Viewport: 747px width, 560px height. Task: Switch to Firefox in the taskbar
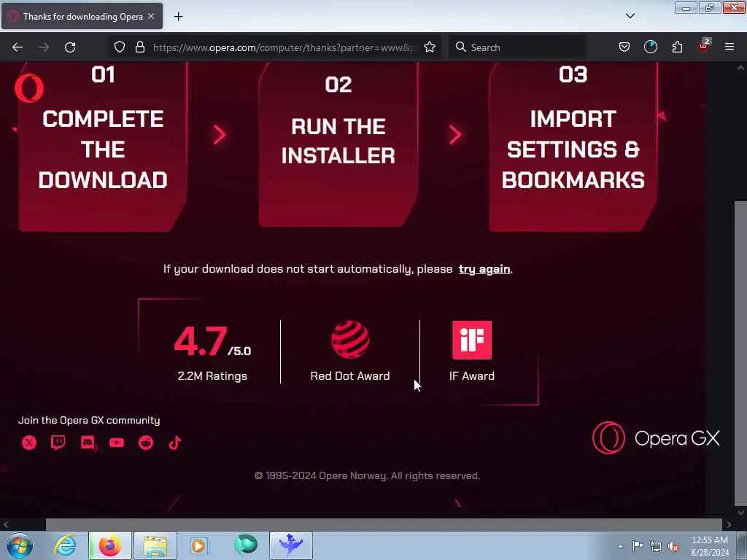(x=110, y=545)
